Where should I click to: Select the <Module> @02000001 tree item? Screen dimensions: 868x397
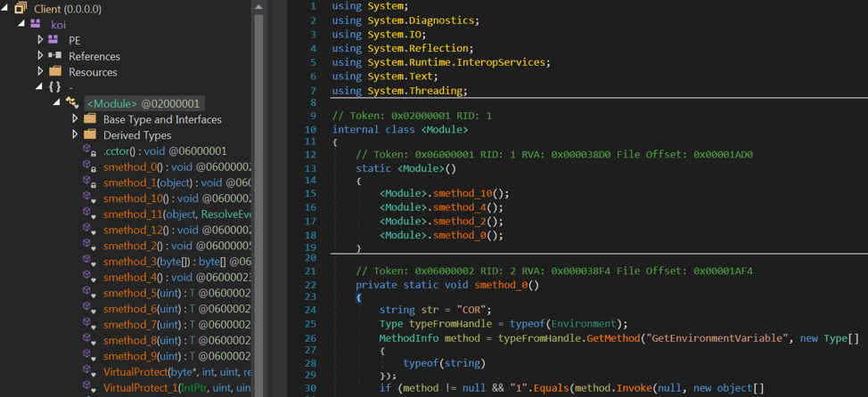[144, 103]
